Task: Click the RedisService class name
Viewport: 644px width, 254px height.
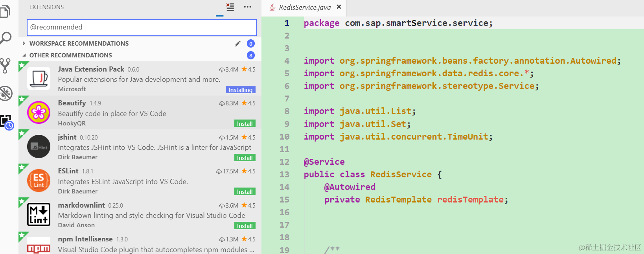Action: click(401, 174)
